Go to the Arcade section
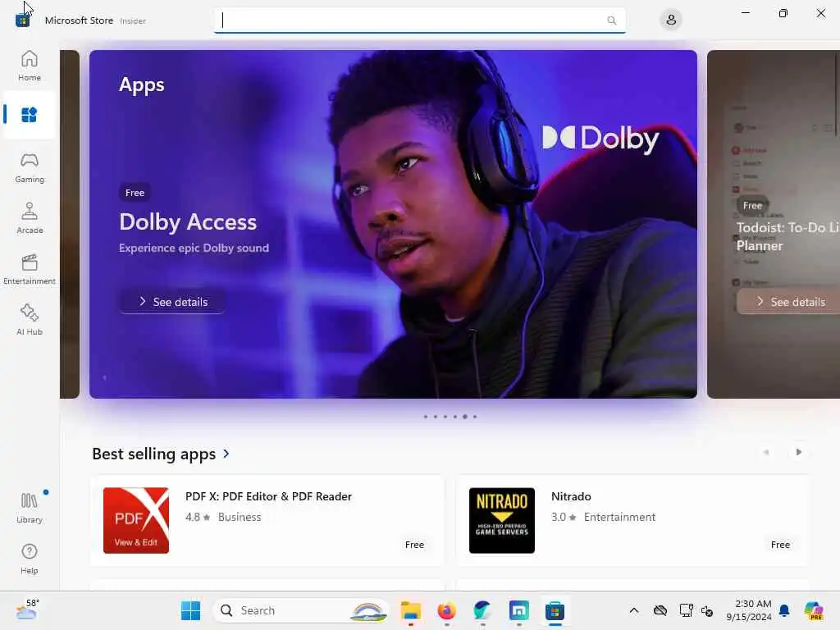Viewport: 840px width, 630px height. [x=29, y=218]
